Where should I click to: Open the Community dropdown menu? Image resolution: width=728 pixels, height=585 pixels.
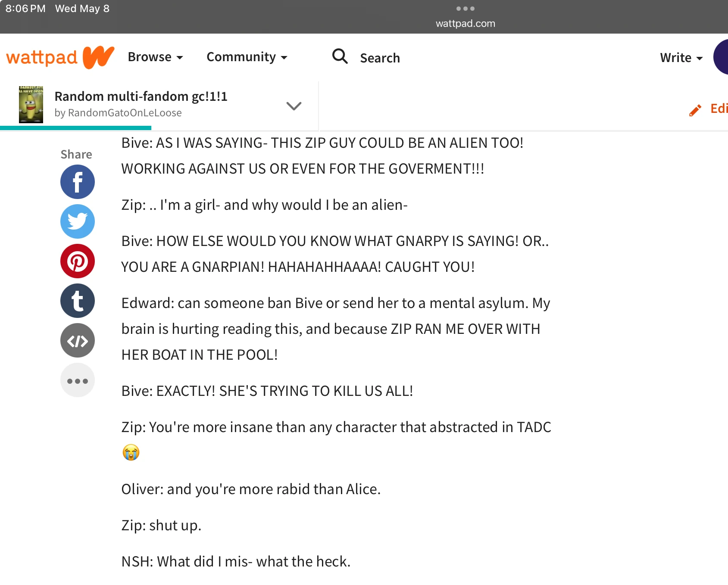pos(247,57)
